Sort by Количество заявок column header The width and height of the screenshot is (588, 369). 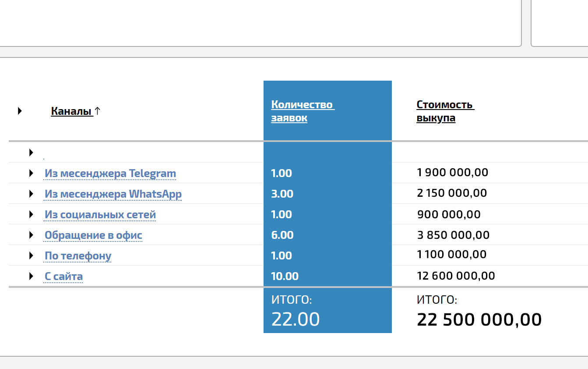[302, 111]
